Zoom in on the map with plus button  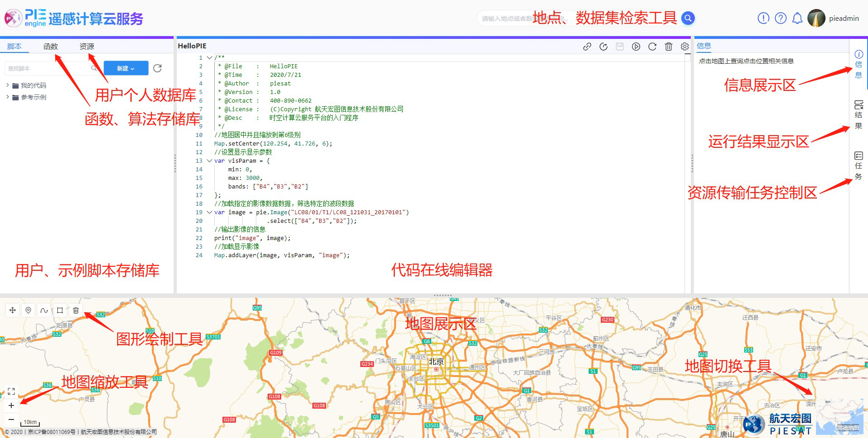pos(11,405)
